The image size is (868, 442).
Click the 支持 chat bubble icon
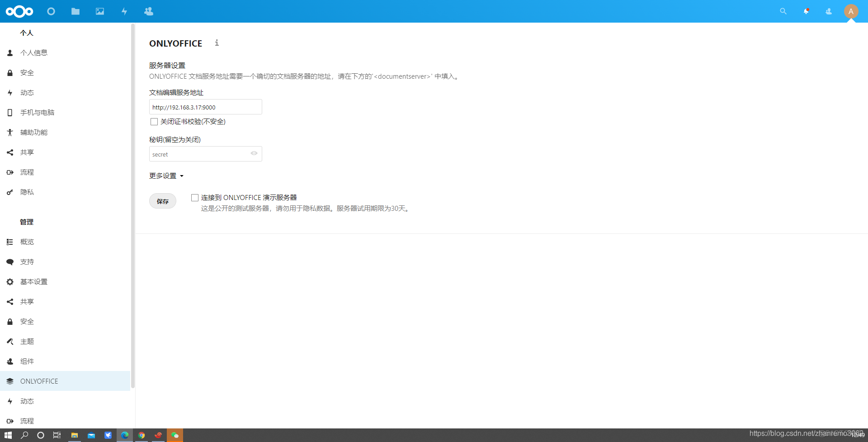[x=10, y=262]
